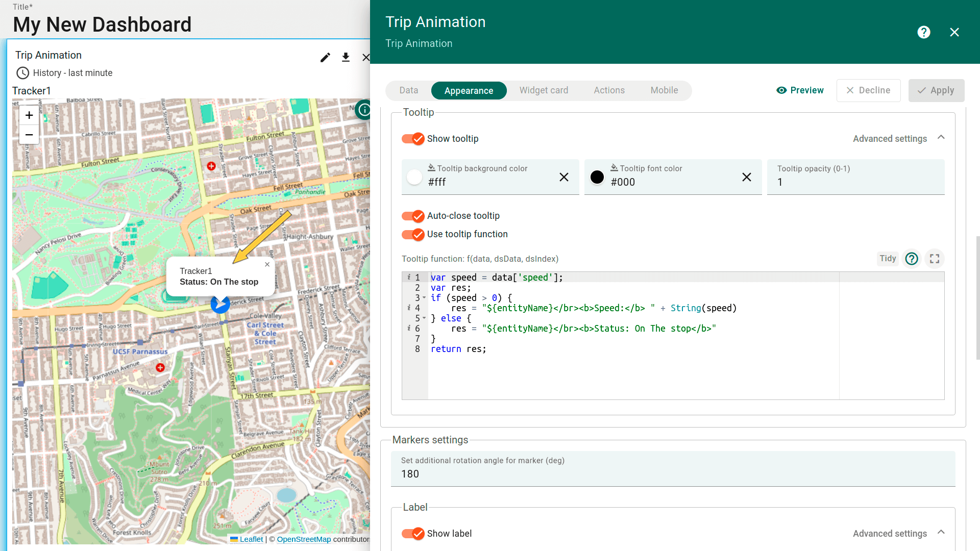Click the Apply button
Screen dimensions: 980x551
936,90
